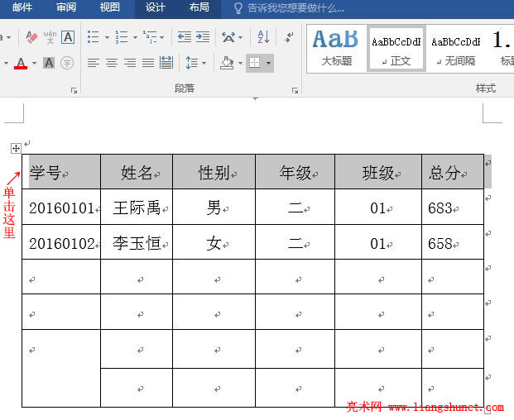
Task: Click the character border A icon
Action: (x=68, y=37)
